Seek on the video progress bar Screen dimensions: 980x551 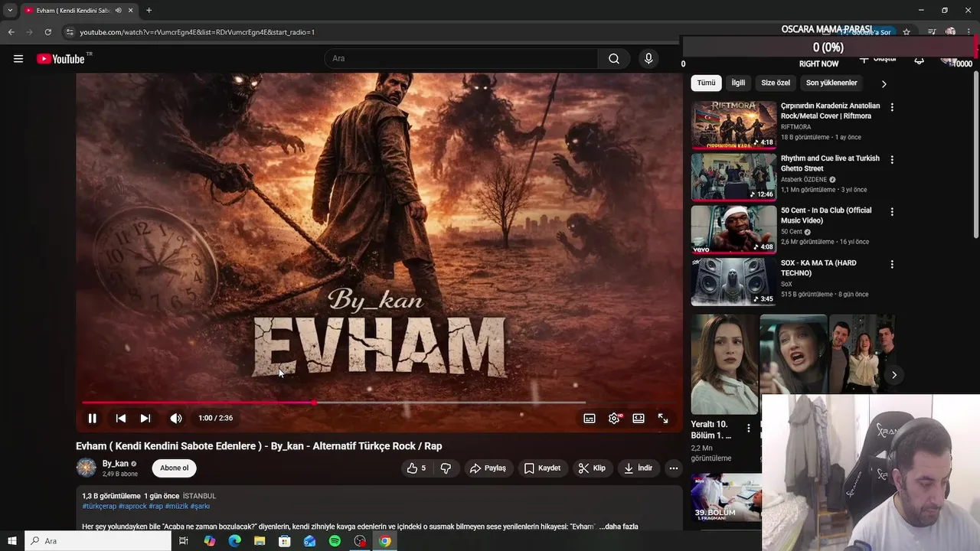(379, 402)
